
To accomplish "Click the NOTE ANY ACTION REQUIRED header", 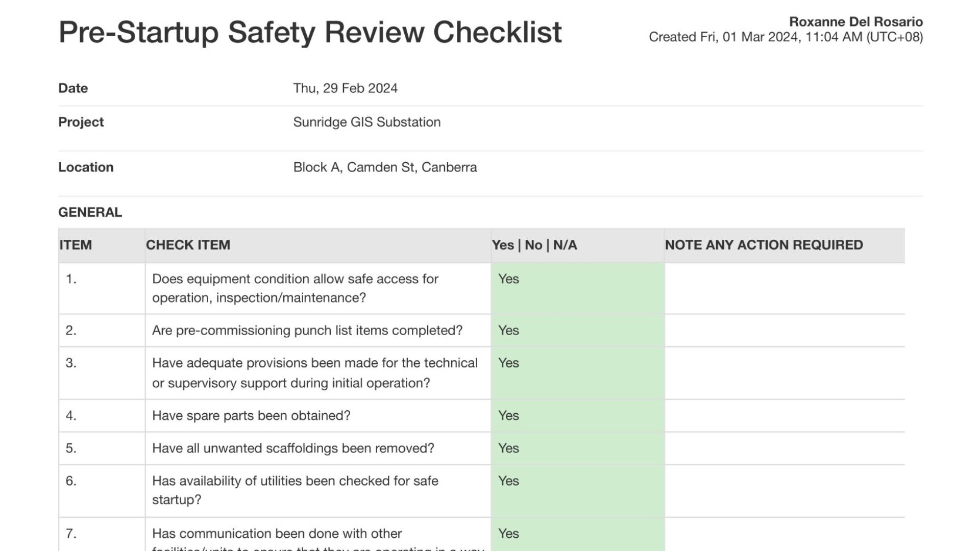I will coord(764,245).
